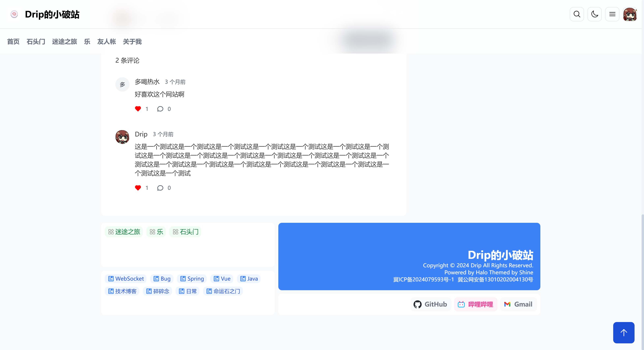Image resolution: width=644 pixels, height=350 pixels.
Task: Open 友人帐 navigation item
Action: click(x=106, y=41)
